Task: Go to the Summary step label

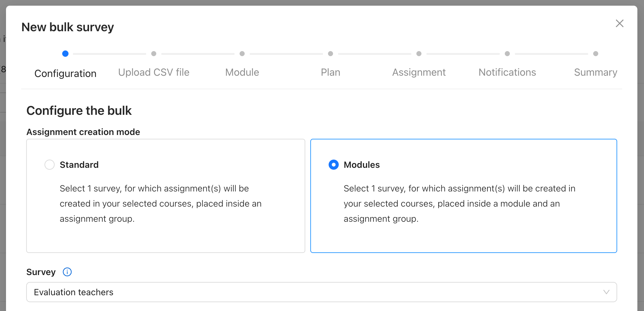Action: [x=596, y=72]
